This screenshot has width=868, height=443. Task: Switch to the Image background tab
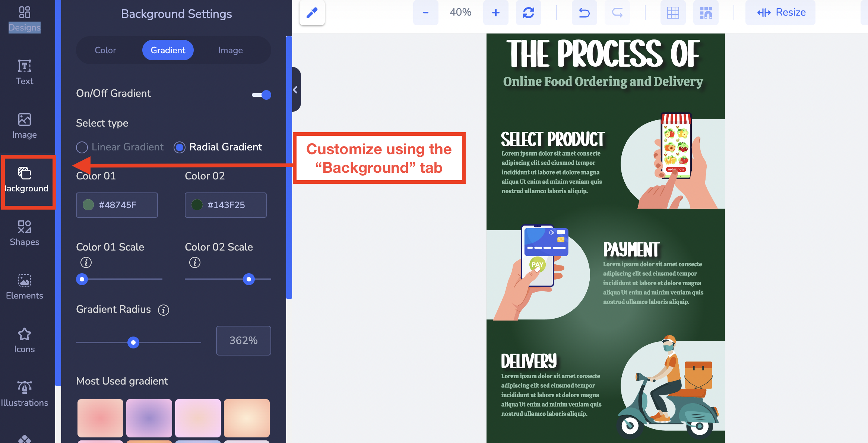(231, 50)
